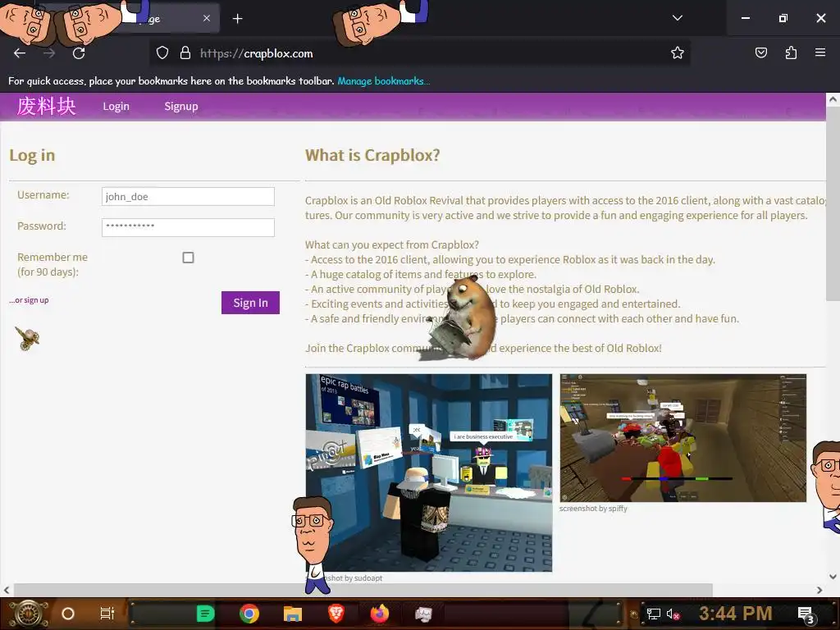Bookmark this page with the star icon
The image size is (840, 630).
tap(677, 52)
